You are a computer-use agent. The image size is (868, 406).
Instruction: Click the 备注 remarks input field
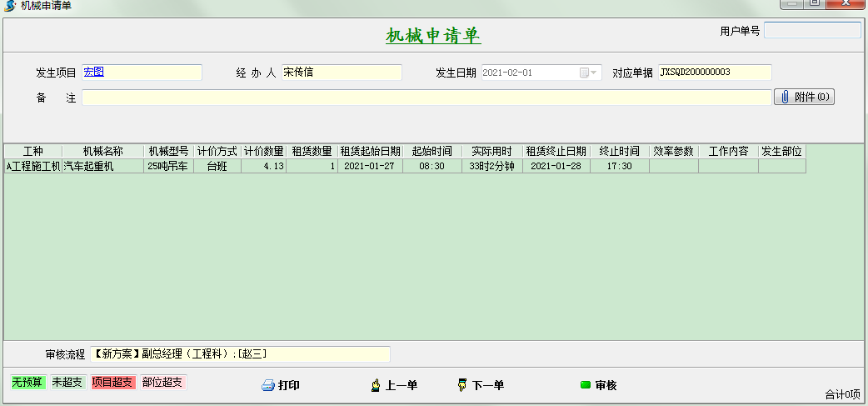(x=427, y=98)
